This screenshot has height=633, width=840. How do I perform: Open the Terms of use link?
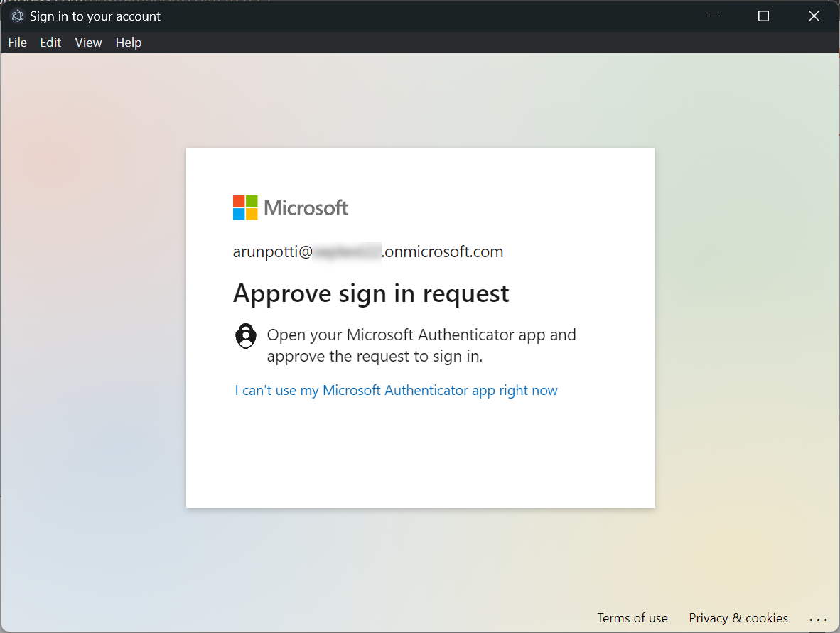click(632, 618)
